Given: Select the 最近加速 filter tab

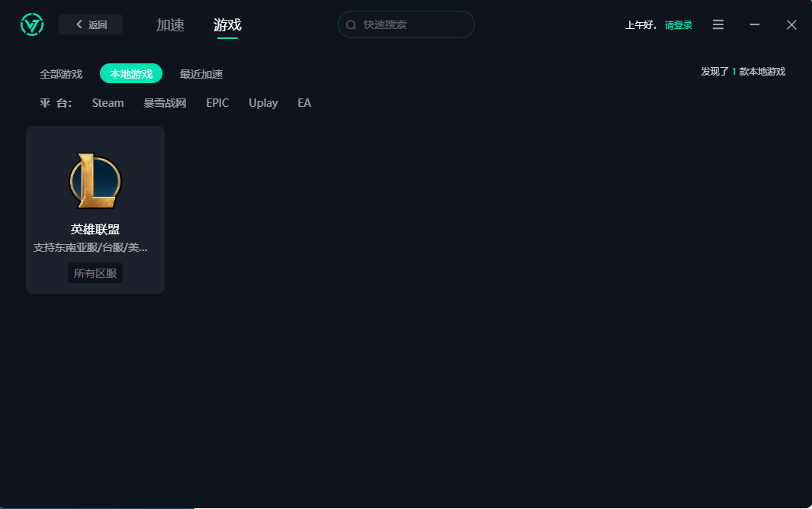Looking at the screenshot, I should pyautogui.click(x=200, y=73).
